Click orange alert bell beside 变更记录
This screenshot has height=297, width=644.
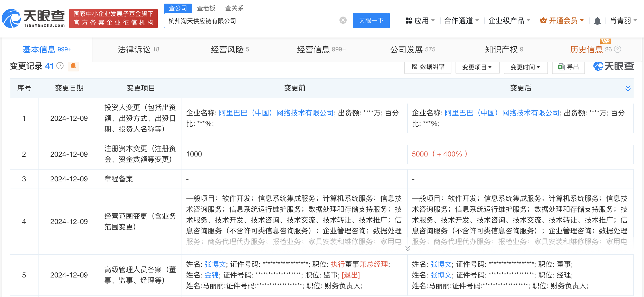coord(73,66)
